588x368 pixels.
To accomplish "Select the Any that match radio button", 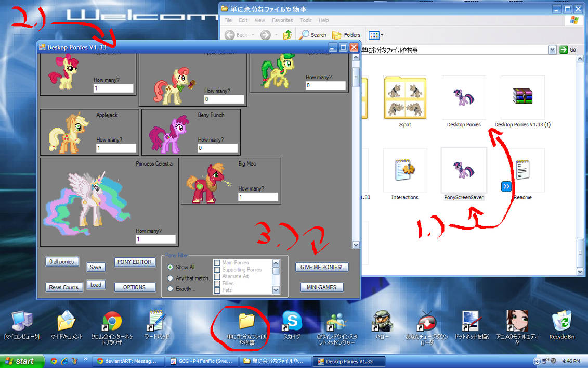I will coord(170,278).
